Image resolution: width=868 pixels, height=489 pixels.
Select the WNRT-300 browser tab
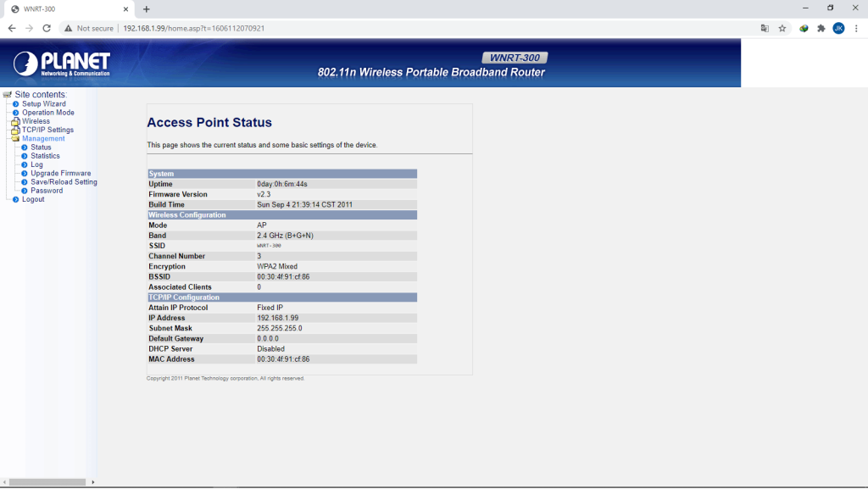(68, 8)
